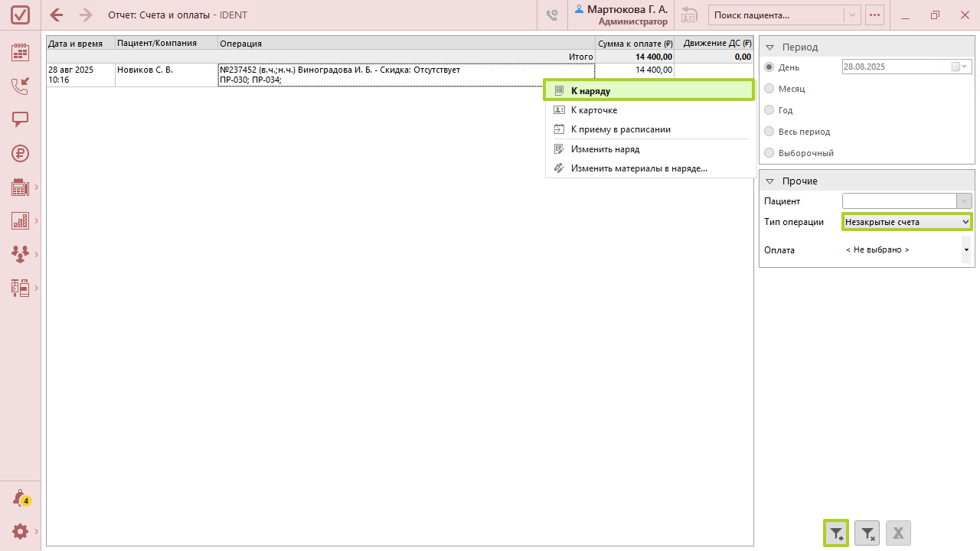Screen dimensions: 980x551
Task: Click 14 400,00 in Новиков row
Action: tap(654, 70)
